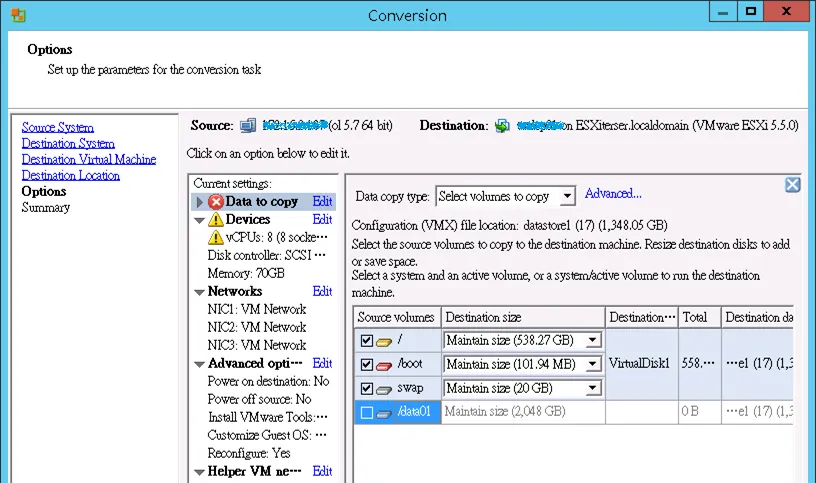Uncheck the /boot volume checkbox
The image size is (816, 483).
coord(366,364)
